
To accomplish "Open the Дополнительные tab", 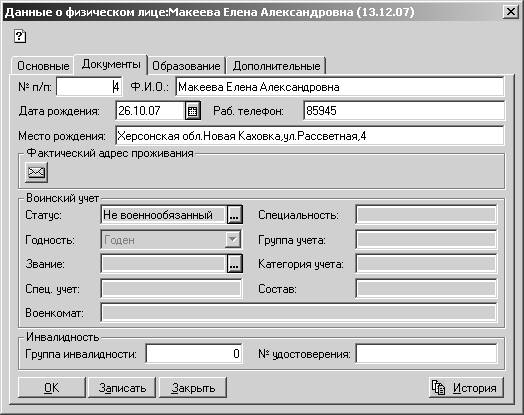I will (276, 66).
